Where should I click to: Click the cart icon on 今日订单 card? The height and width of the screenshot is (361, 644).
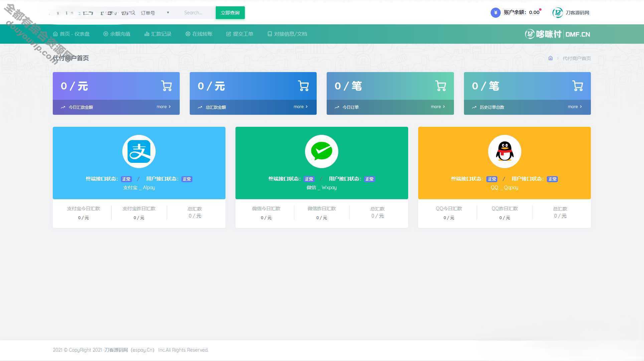[x=441, y=86]
